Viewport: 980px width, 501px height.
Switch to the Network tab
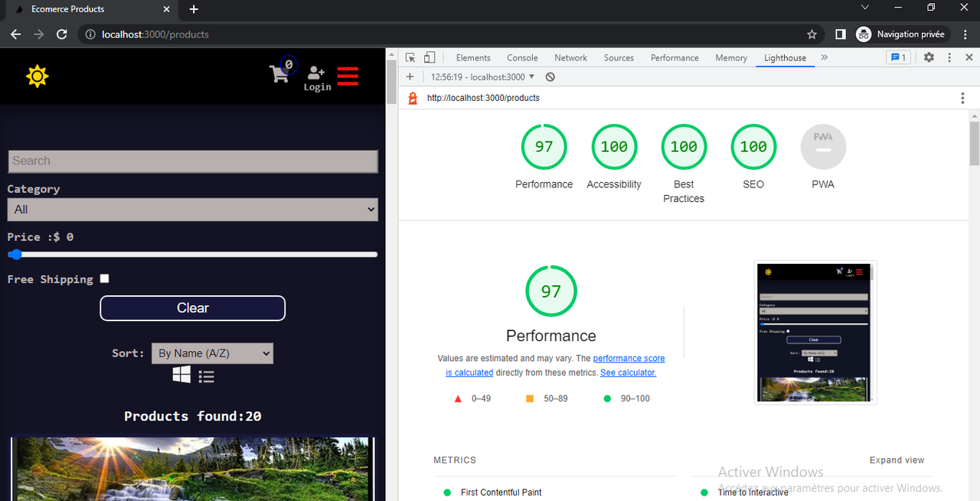pyautogui.click(x=571, y=57)
